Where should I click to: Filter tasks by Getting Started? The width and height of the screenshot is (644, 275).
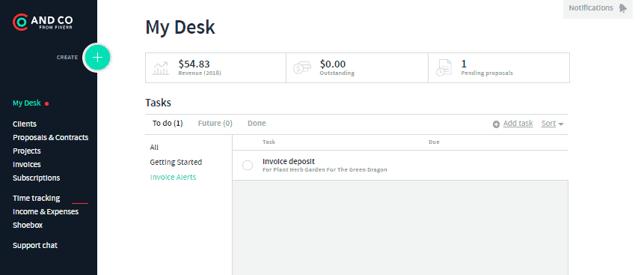[x=176, y=162]
